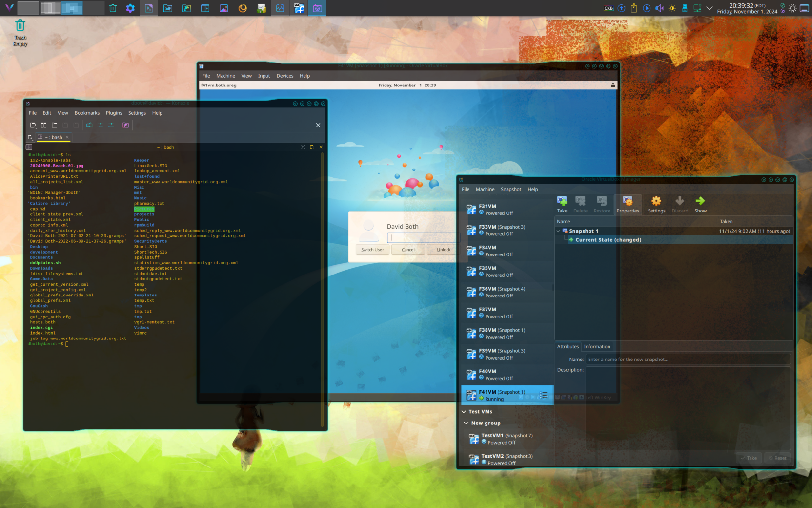Open the Bookmarks menu in Konsole
The height and width of the screenshot is (508, 812).
point(87,113)
